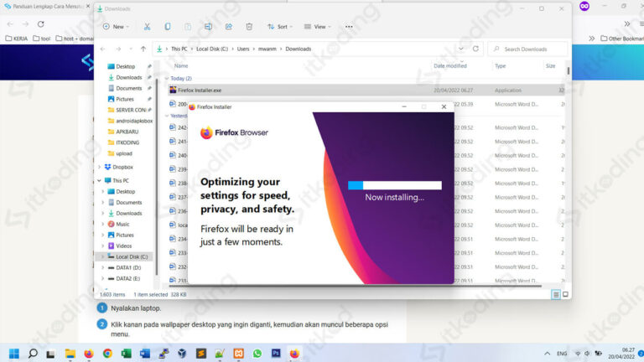This screenshot has height=362, width=644.
Task: Select Users breadcrumb segment
Action: pyautogui.click(x=243, y=49)
